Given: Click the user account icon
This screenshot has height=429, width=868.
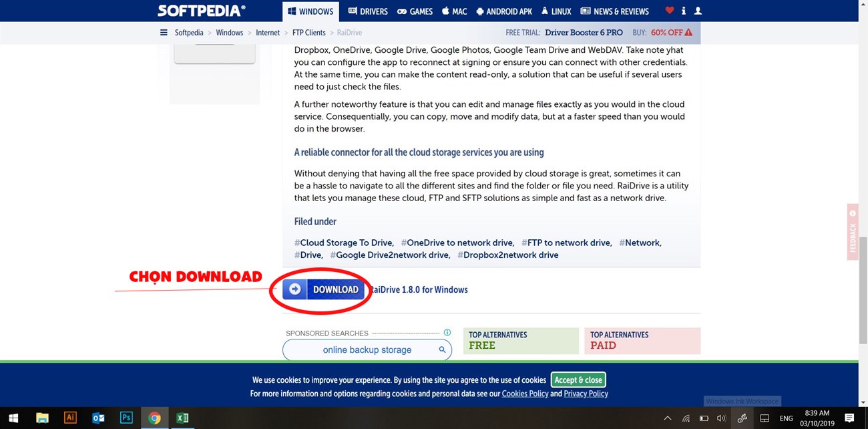Looking at the screenshot, I should 698,11.
